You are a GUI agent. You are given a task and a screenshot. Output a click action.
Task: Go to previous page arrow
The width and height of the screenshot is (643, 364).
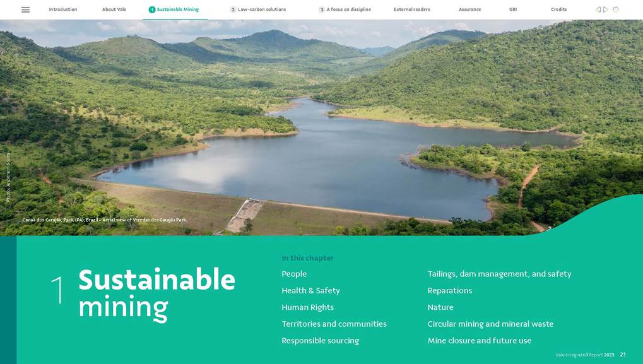click(x=598, y=9)
